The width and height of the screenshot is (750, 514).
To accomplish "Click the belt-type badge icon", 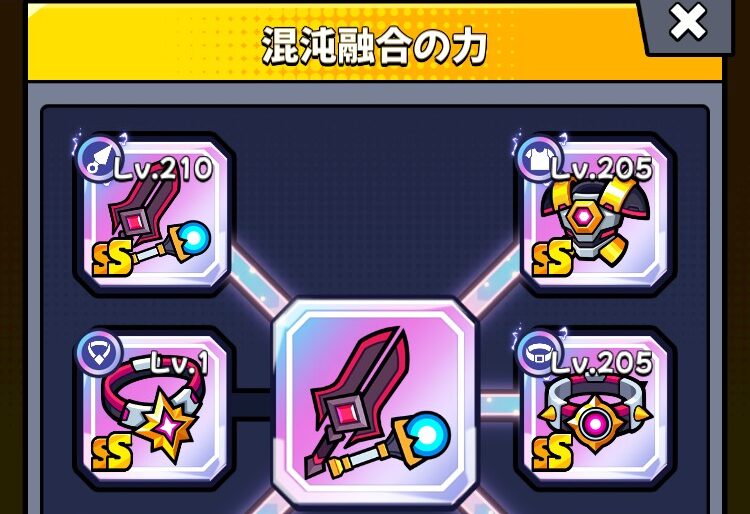I will 540,353.
